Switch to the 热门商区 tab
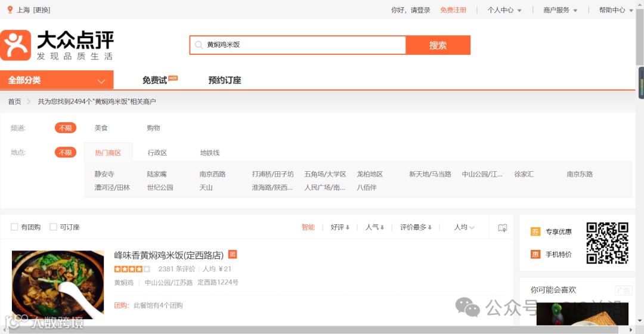 pos(108,153)
